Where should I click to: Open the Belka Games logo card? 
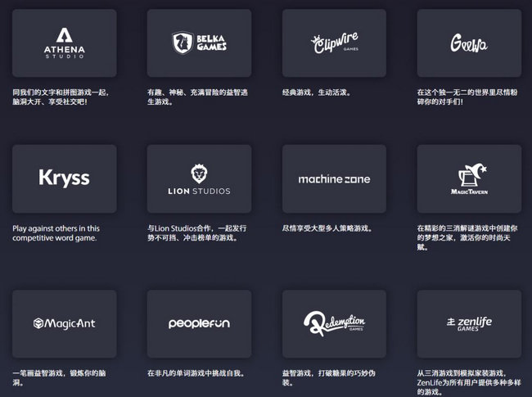(199, 43)
